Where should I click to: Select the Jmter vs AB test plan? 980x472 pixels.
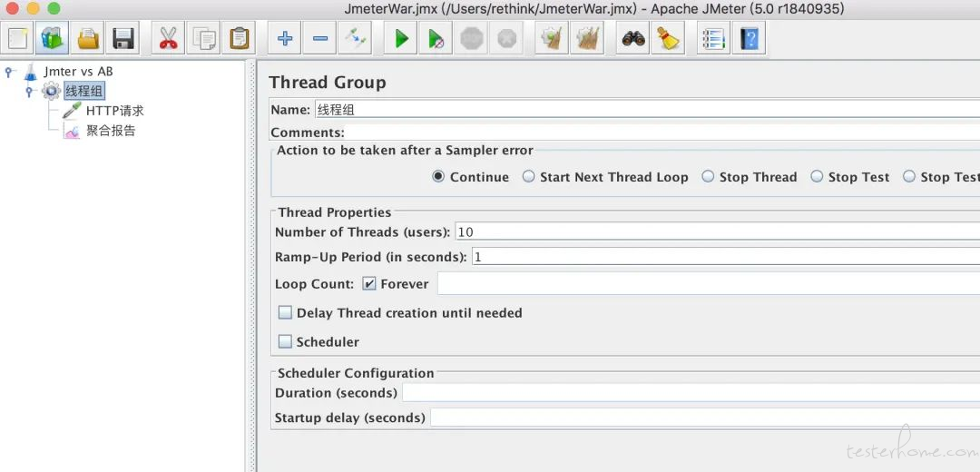[78, 72]
